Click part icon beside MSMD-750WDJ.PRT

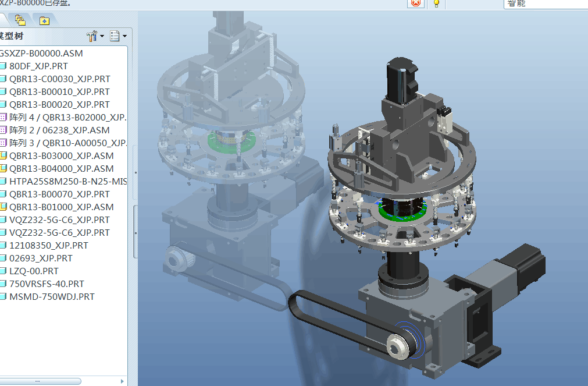tap(3, 296)
